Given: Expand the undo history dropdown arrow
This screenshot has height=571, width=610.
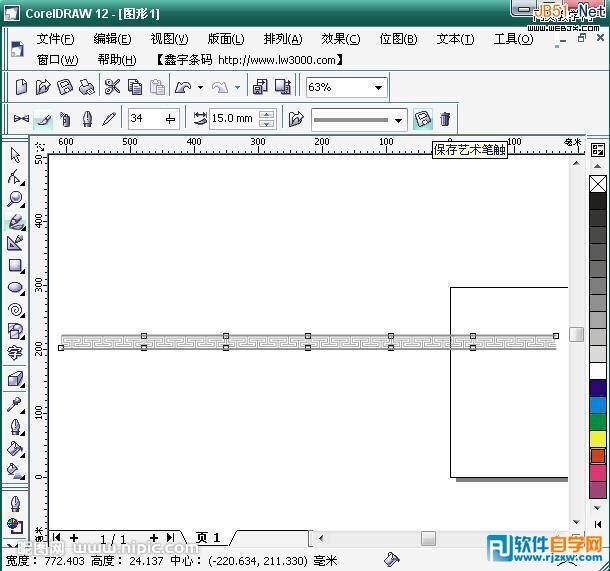Looking at the screenshot, I should tap(200, 87).
